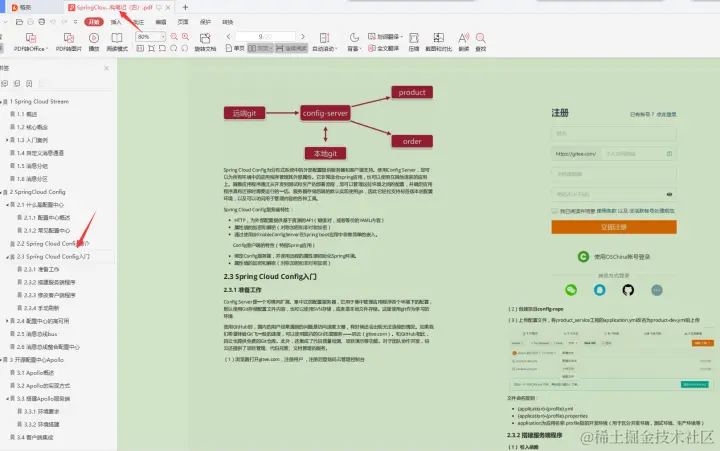Collapse the 2.3 Spring Cloud Config bookmark

pyautogui.click(x=7, y=257)
